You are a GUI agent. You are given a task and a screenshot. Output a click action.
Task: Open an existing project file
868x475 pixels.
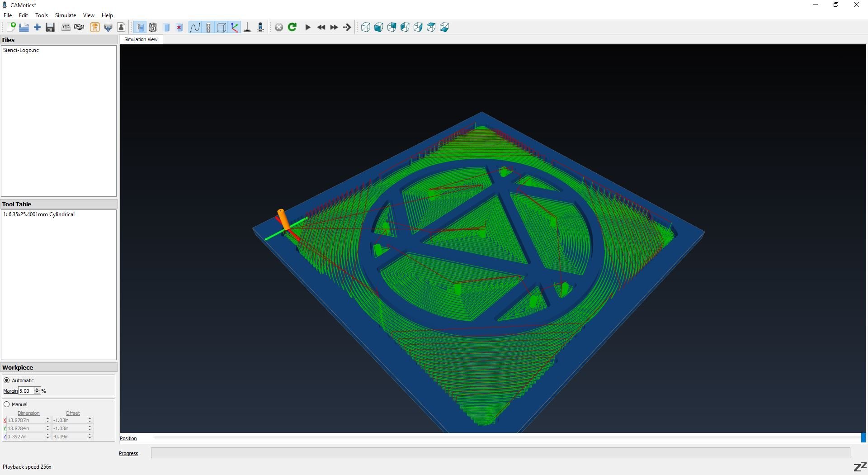24,27
